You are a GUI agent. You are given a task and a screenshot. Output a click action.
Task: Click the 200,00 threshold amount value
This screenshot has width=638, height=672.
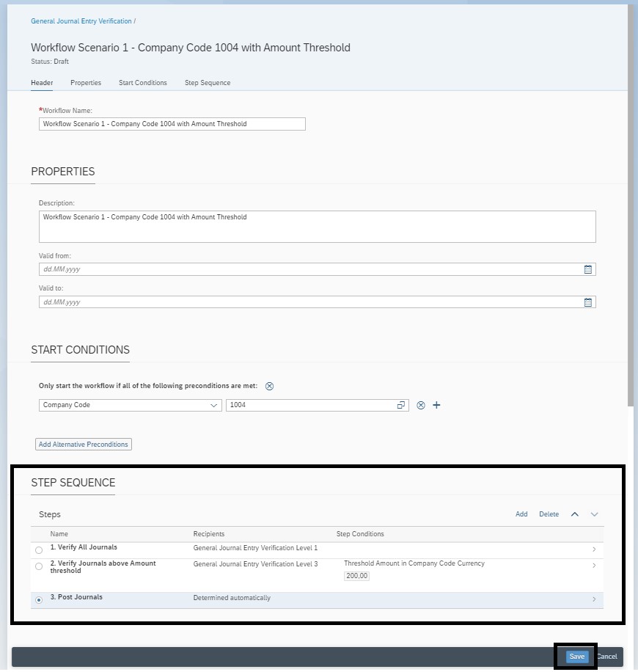(x=357, y=576)
